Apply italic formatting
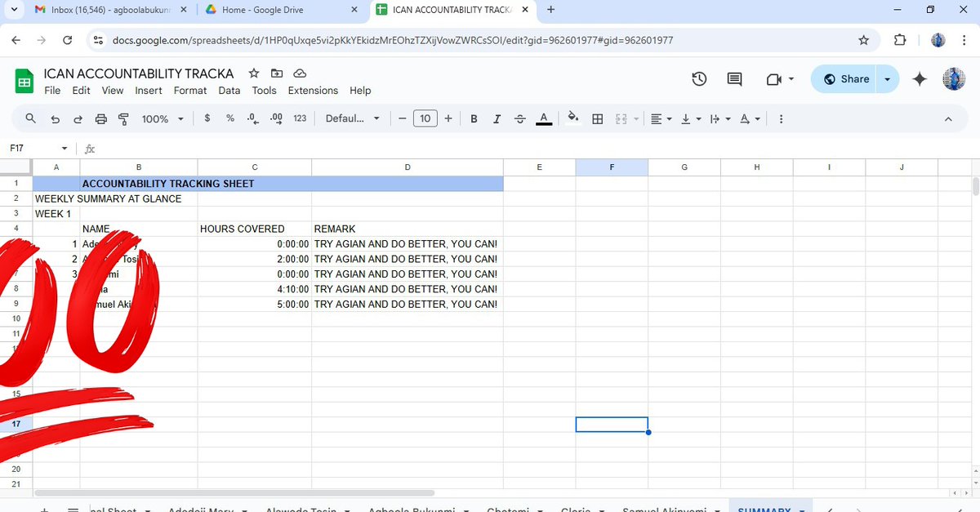Viewport: 980px width, 512px height. 497,118
